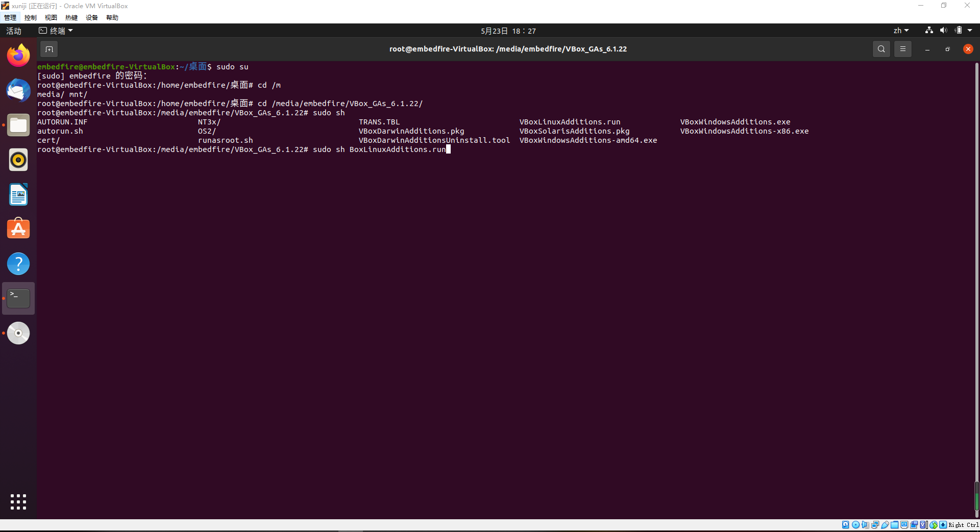980x532 pixels.
Task: Click the video capture icon in VirtualBox status bar
Action: pyautogui.click(x=914, y=524)
